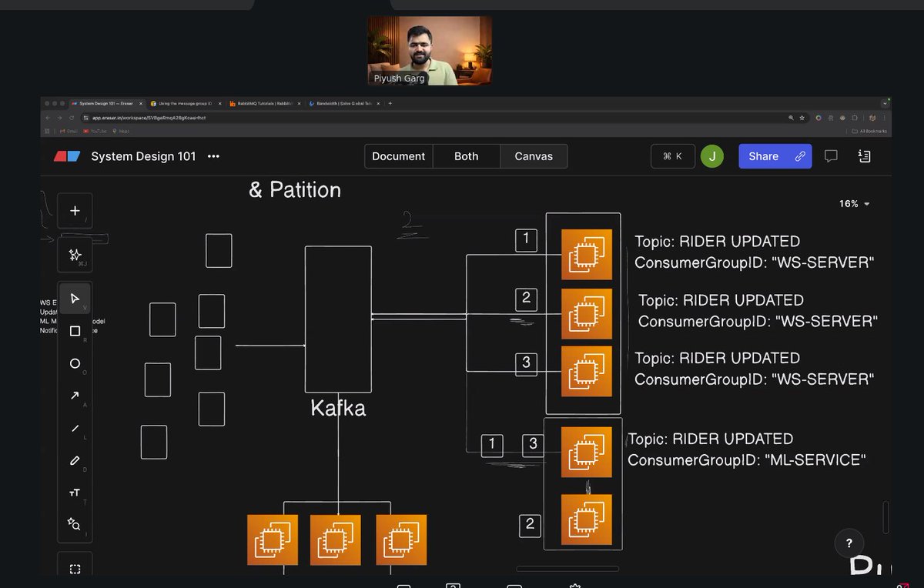
Task: Select numbered box 3 beside the ML-SERVICE server
Action: coord(533,445)
